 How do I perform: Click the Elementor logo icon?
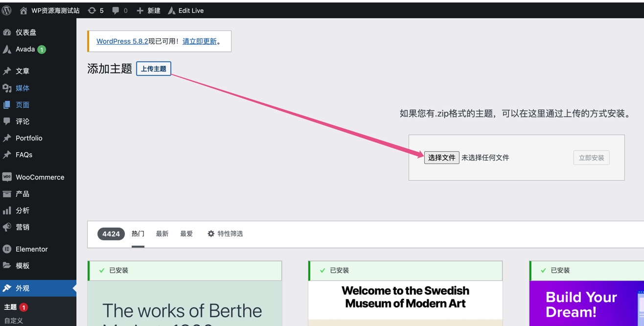coord(7,249)
